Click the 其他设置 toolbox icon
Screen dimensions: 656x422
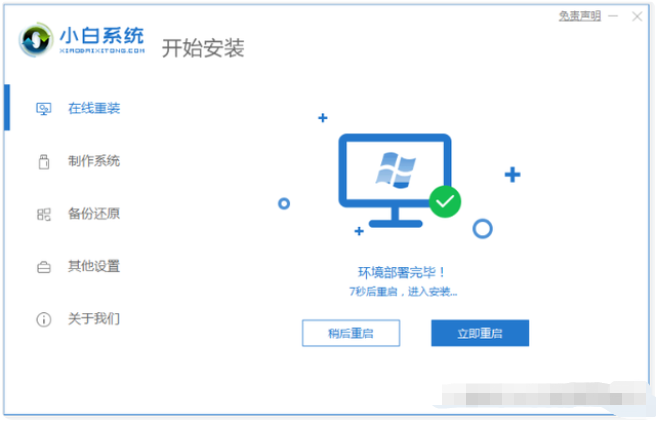point(44,267)
